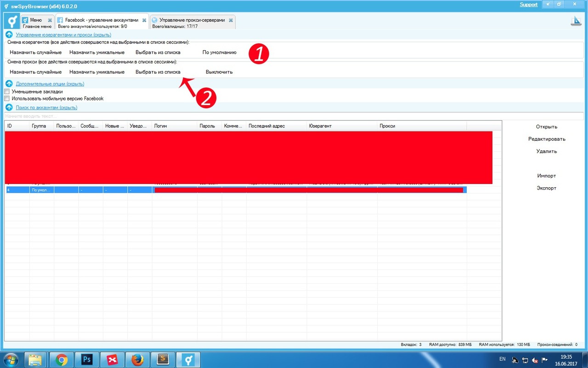Collapse the useragent and proxy section arrow
588x368 pixels.
coord(9,34)
